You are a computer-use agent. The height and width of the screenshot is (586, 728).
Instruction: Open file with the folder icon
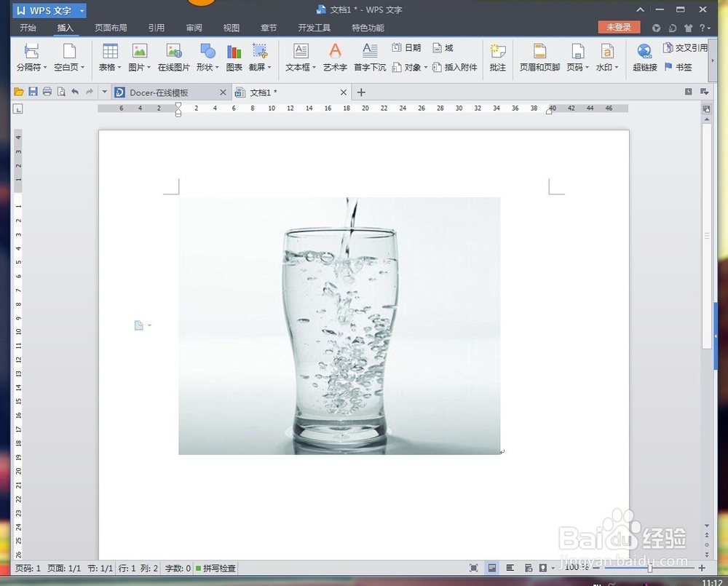pyautogui.click(x=19, y=92)
